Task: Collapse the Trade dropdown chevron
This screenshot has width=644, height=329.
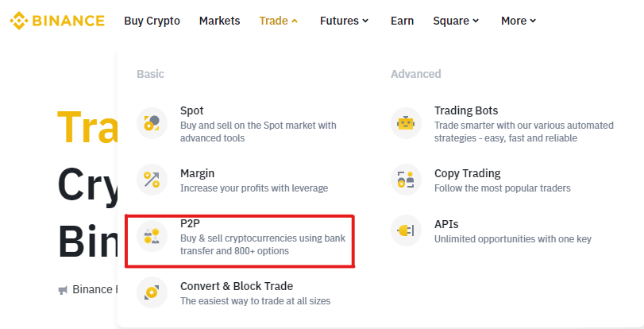Action: (x=295, y=21)
